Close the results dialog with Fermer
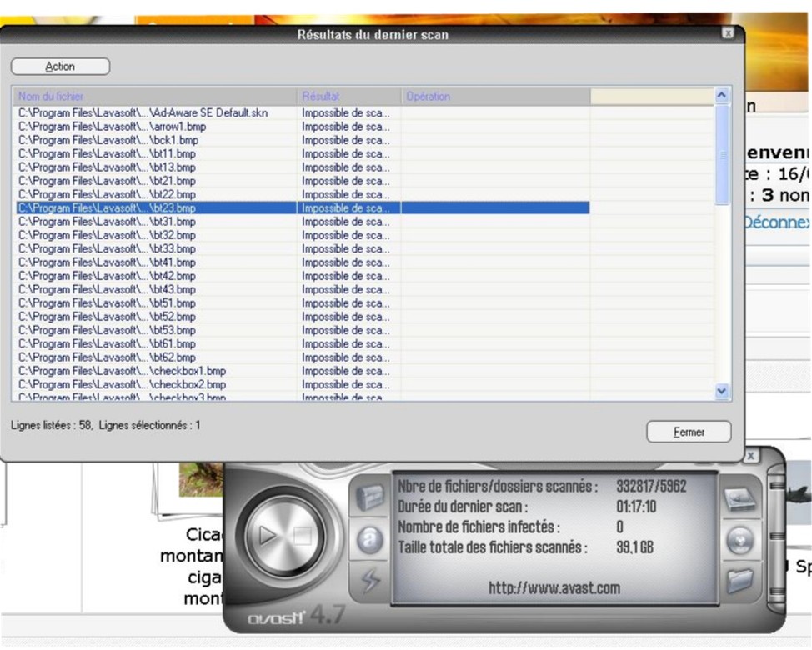Screen dimensions: 812x650 tap(689, 432)
